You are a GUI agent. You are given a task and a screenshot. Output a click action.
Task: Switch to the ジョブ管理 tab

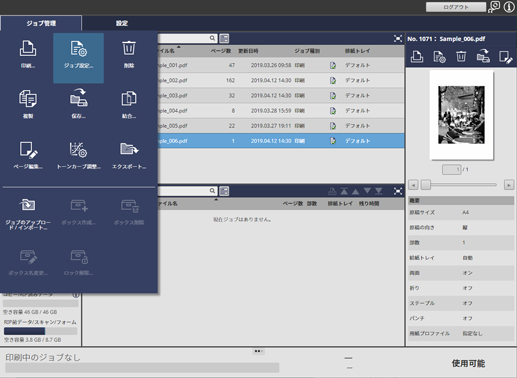pyautogui.click(x=41, y=23)
